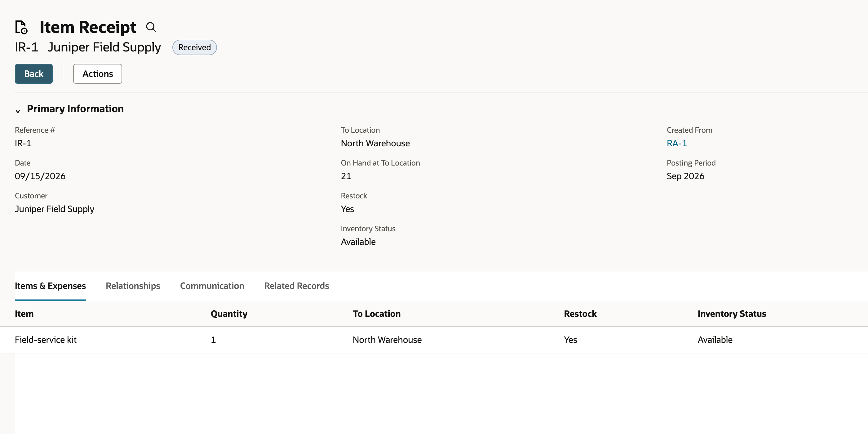Click the quantity value 1 in table
Viewport: 868px width, 434px height.
[213, 340]
